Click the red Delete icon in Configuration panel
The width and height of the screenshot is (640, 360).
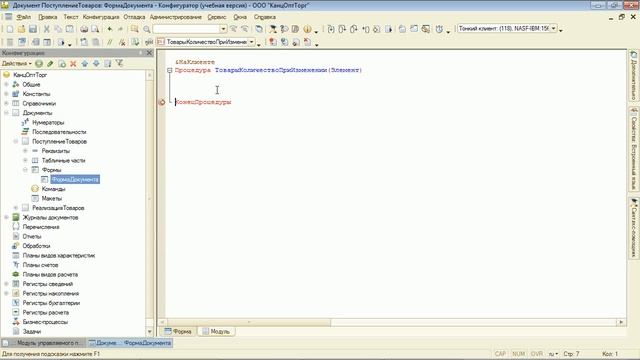click(x=73, y=63)
